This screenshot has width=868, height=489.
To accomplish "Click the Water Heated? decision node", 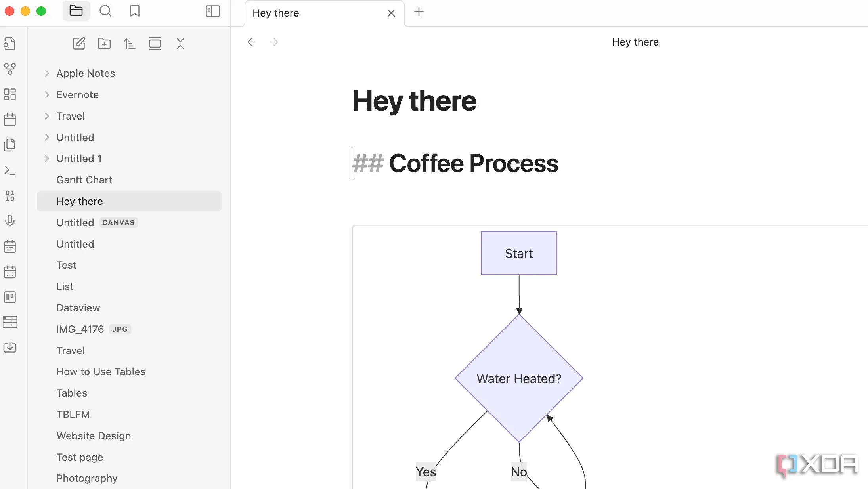I will 519,378.
